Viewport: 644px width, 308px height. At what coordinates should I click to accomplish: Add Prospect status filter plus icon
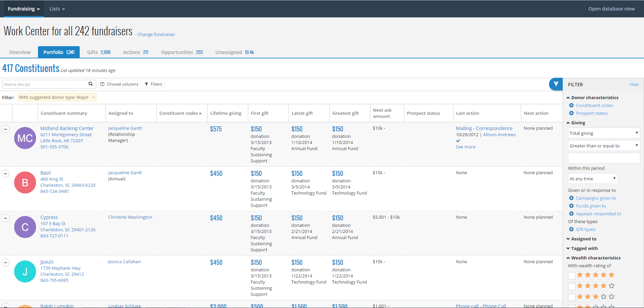[571, 113]
